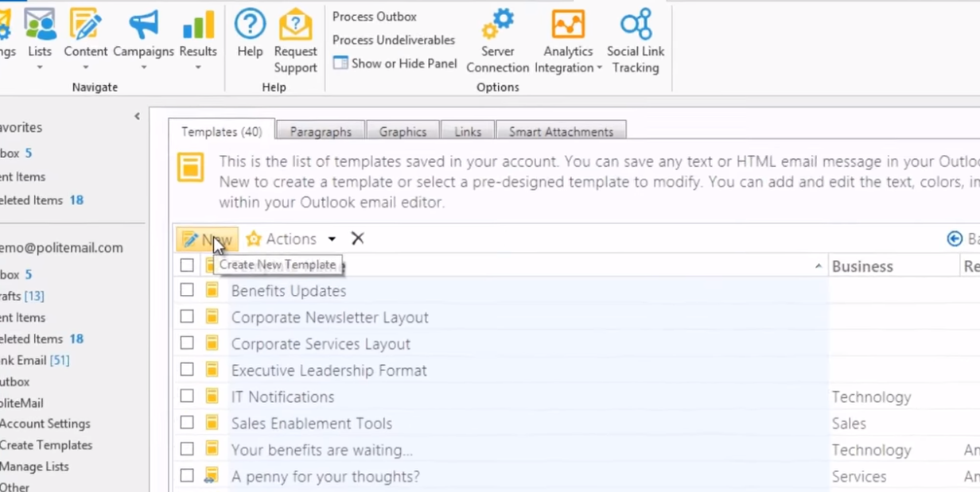Click the Request Support icon
Viewport: 980px width, 492px height.
[295, 24]
